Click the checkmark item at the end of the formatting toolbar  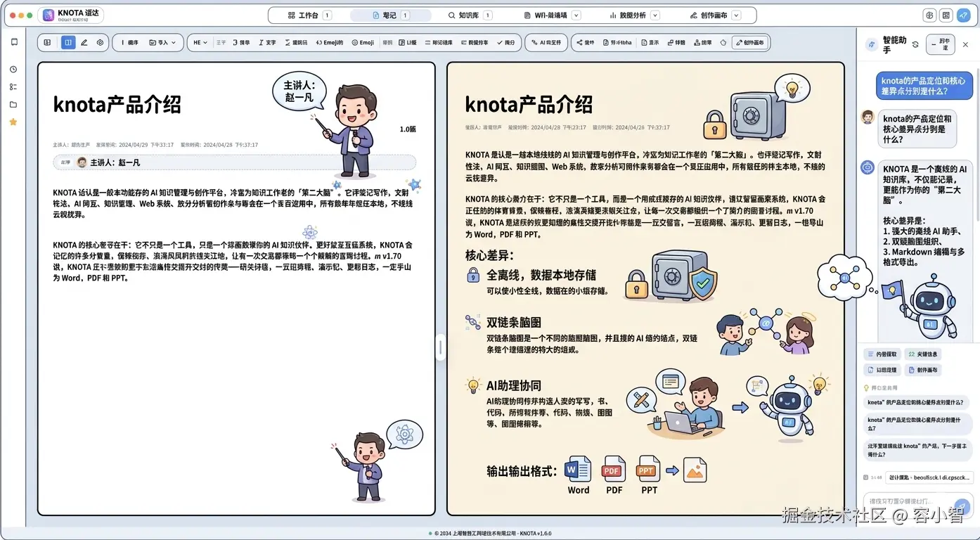(506, 42)
